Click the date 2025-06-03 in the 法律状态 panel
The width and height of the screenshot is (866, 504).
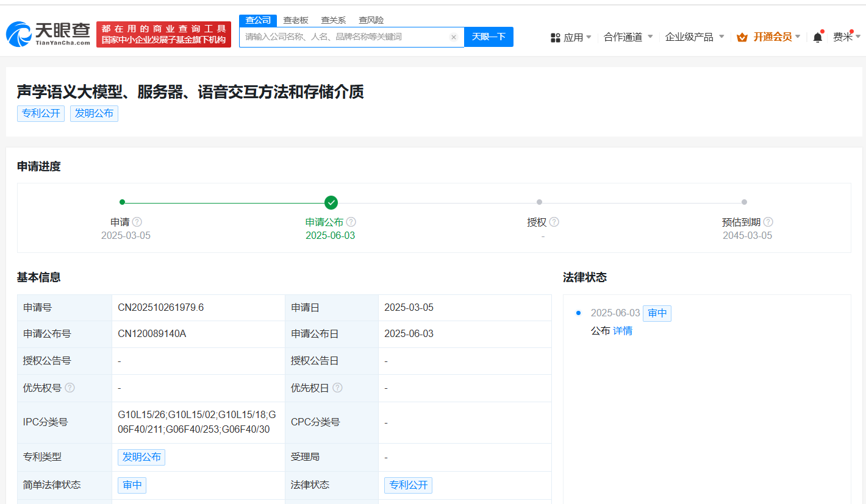pos(615,313)
